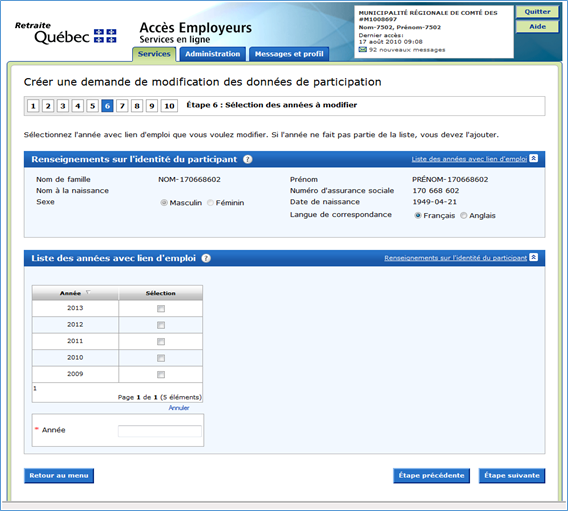The image size is (568, 511).
Task: Click the Québec flag logo
Action: click(x=105, y=36)
